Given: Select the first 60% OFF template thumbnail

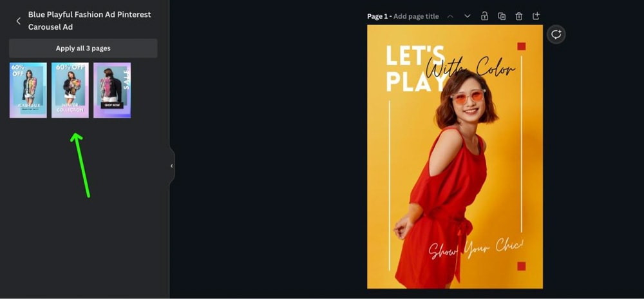Looking at the screenshot, I should tap(28, 90).
